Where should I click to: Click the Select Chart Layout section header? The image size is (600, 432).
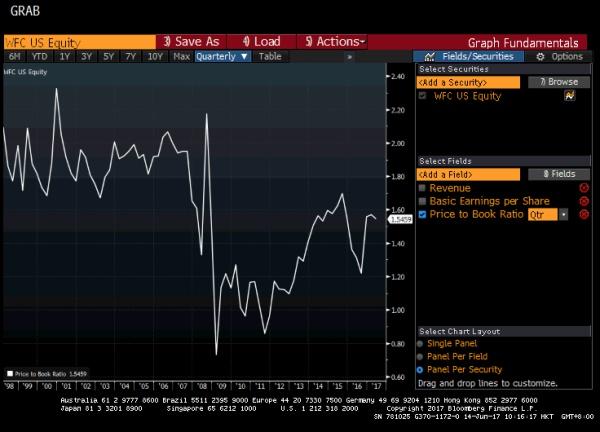504,331
